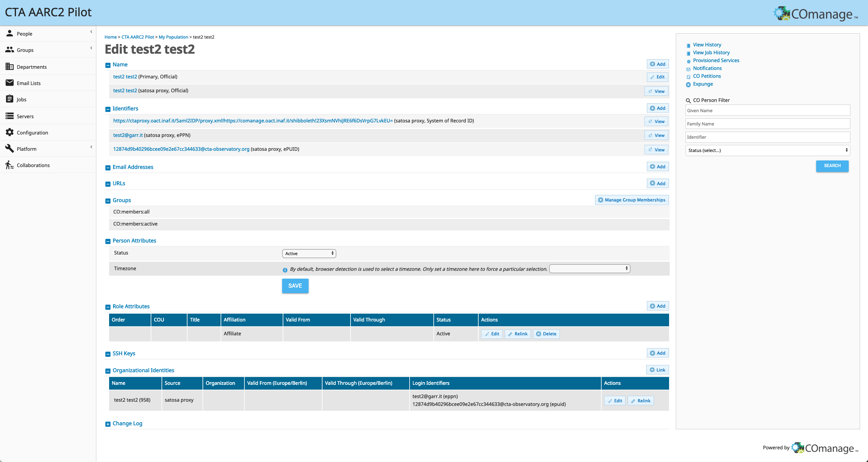Viewport: 868px width, 462px height.
Task: Expand the Change Log section
Action: coord(108,424)
